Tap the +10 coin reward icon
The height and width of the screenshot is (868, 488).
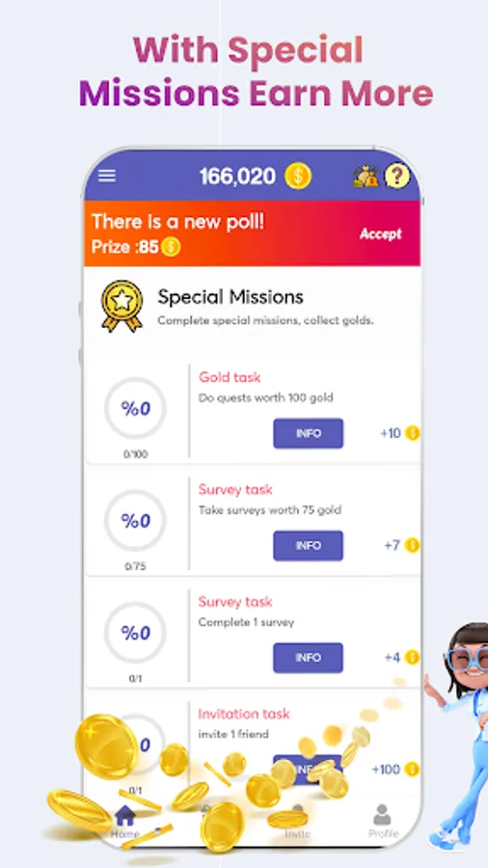(x=412, y=433)
